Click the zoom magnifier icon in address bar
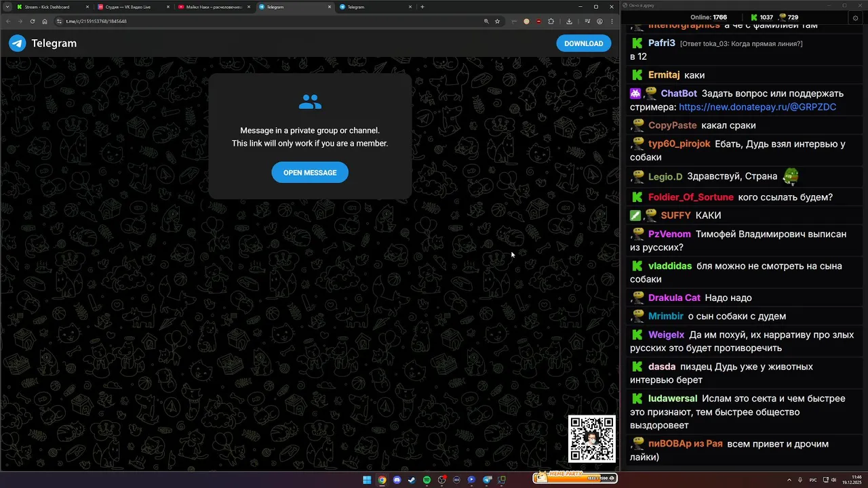Screen dimensions: 868x488 coord(486,21)
